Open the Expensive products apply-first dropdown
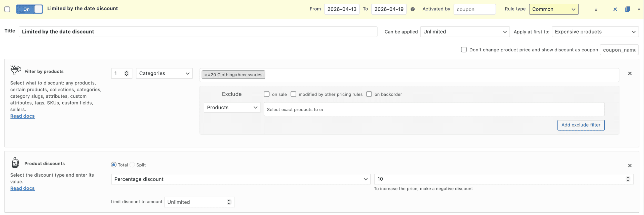 tap(595, 32)
